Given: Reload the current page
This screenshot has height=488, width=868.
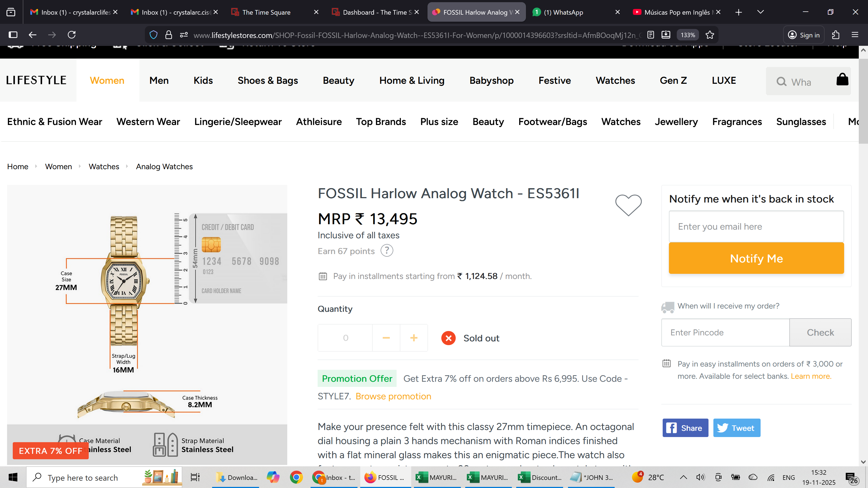Looking at the screenshot, I should click(71, 35).
